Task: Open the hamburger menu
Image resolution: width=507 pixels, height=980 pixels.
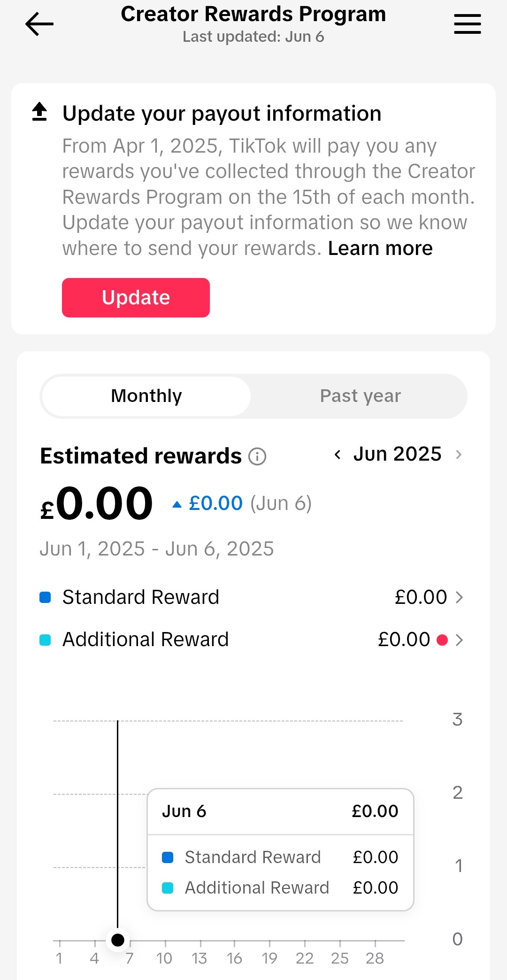Action: [x=467, y=24]
